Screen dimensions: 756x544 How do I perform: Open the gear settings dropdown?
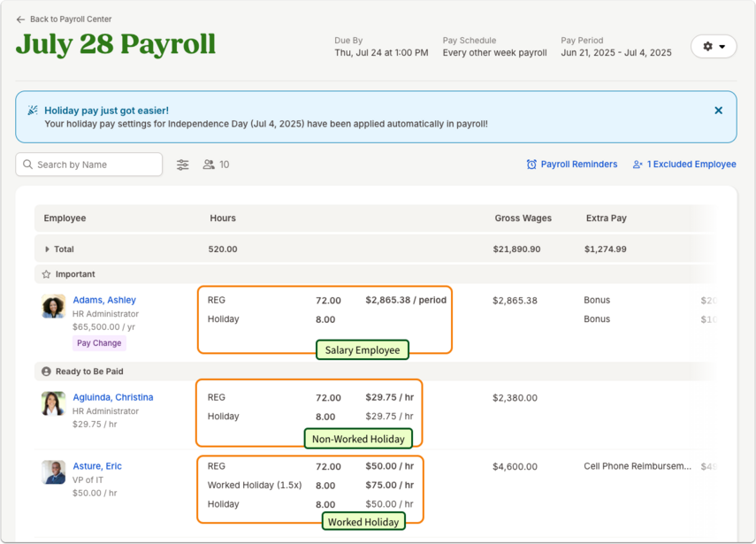click(x=714, y=46)
